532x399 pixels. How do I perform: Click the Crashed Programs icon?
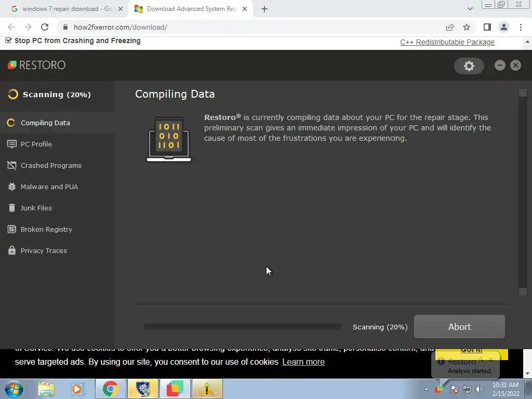12,166
